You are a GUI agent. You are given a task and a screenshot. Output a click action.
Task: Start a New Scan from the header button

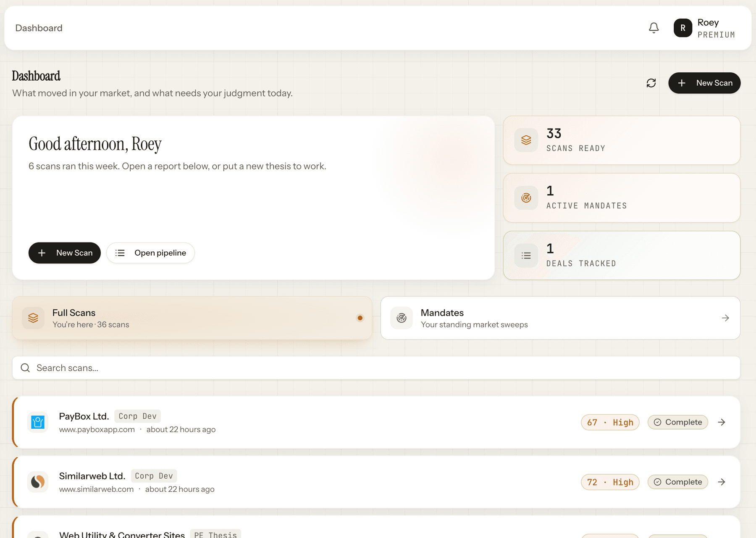[704, 83]
